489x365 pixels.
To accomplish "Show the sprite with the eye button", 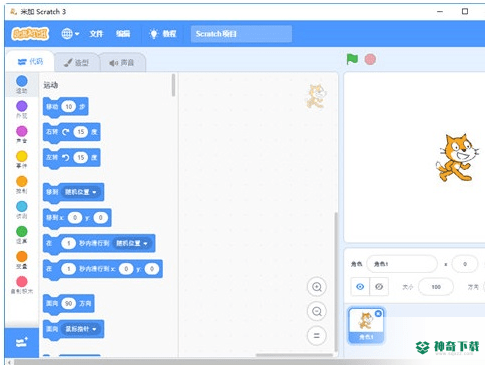I will click(360, 287).
